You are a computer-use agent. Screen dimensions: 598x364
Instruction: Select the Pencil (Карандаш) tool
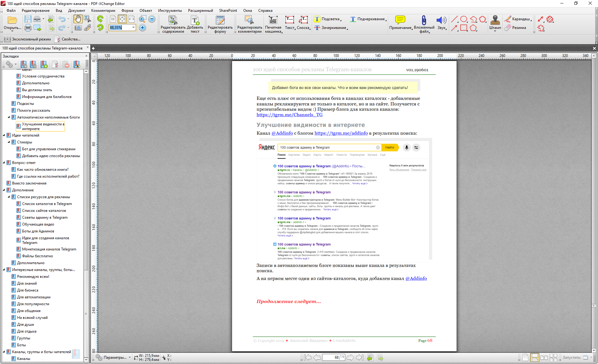pyautogui.click(x=518, y=19)
